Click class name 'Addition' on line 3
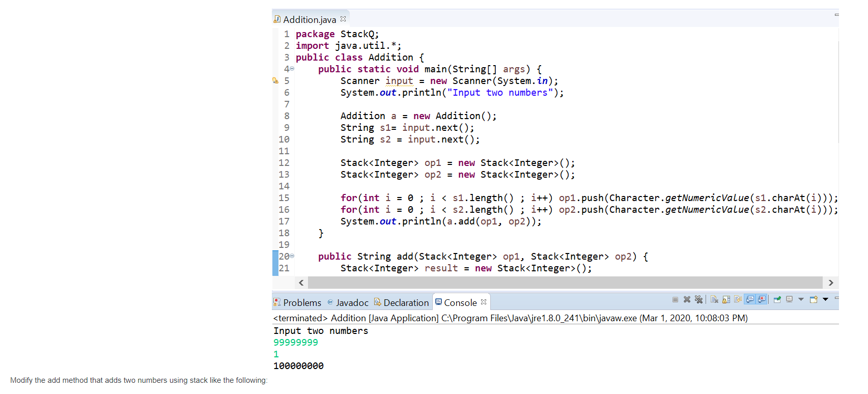This screenshot has width=868, height=394. coord(391,58)
